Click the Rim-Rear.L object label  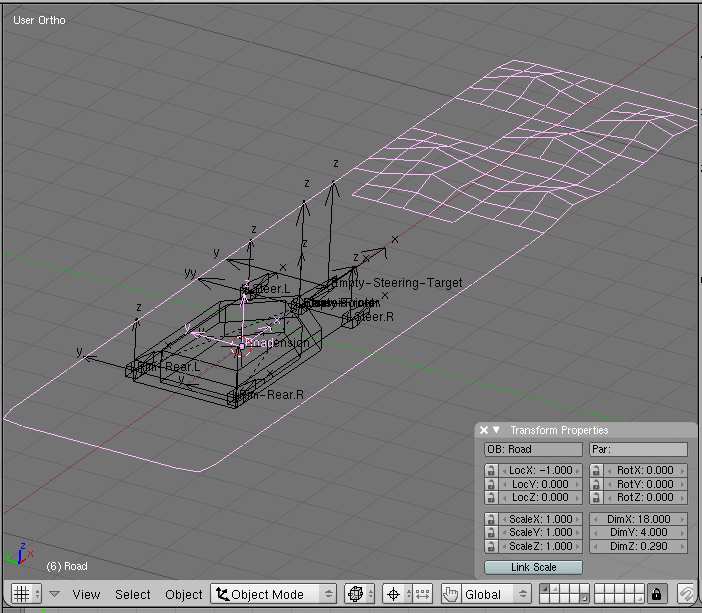tap(168, 367)
